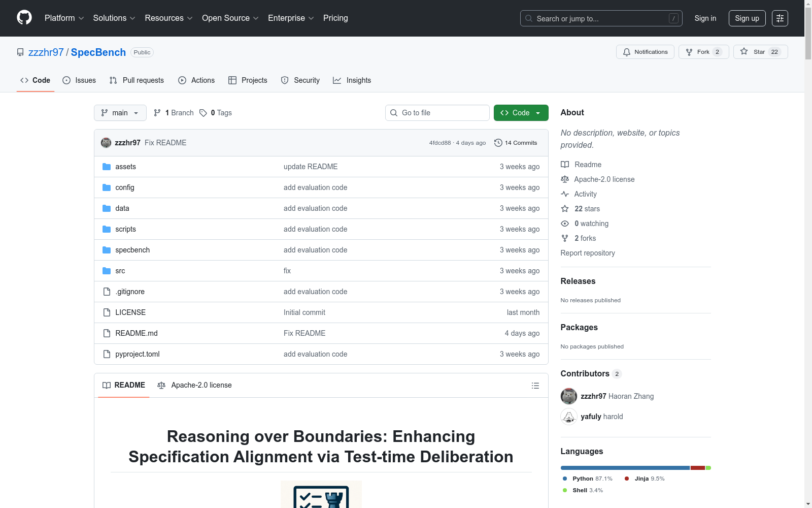The image size is (812, 508).
Task: Fork the SpecBench repository
Action: (x=703, y=52)
